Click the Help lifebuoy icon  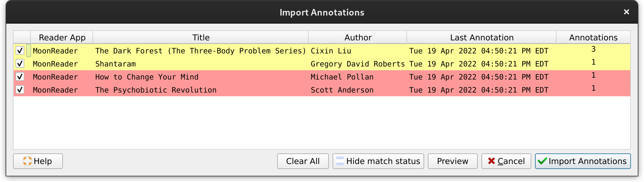coord(27,161)
